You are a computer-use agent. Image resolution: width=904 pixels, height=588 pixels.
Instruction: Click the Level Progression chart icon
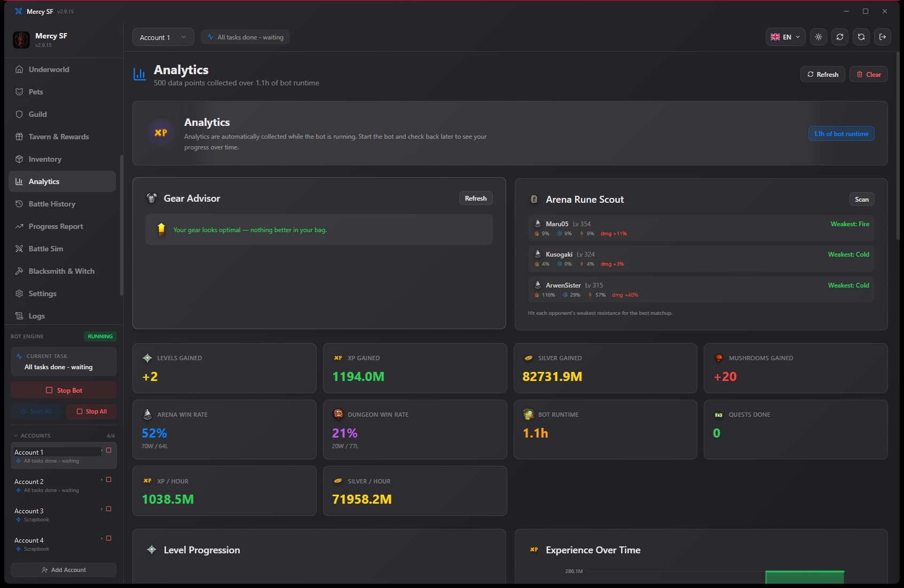pyautogui.click(x=152, y=550)
